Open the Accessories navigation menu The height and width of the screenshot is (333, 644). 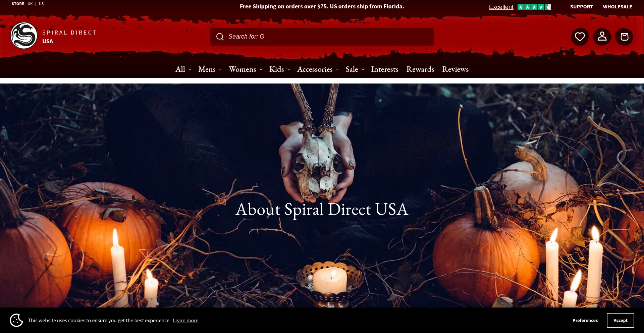[x=315, y=69]
